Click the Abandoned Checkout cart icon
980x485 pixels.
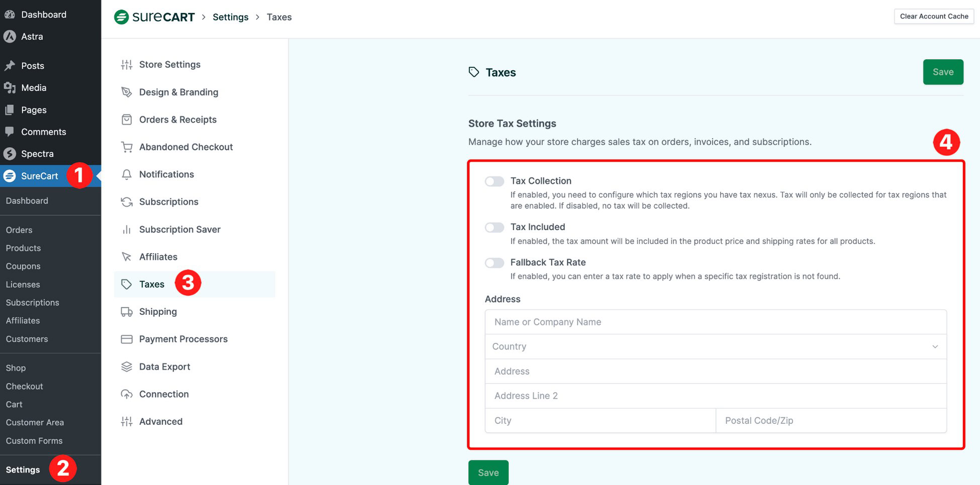coord(127,147)
